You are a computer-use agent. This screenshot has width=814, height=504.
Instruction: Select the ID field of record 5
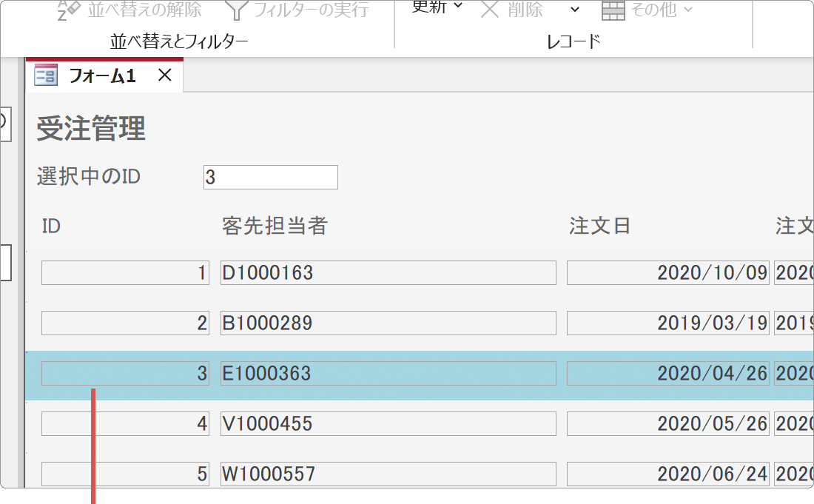coord(124,474)
